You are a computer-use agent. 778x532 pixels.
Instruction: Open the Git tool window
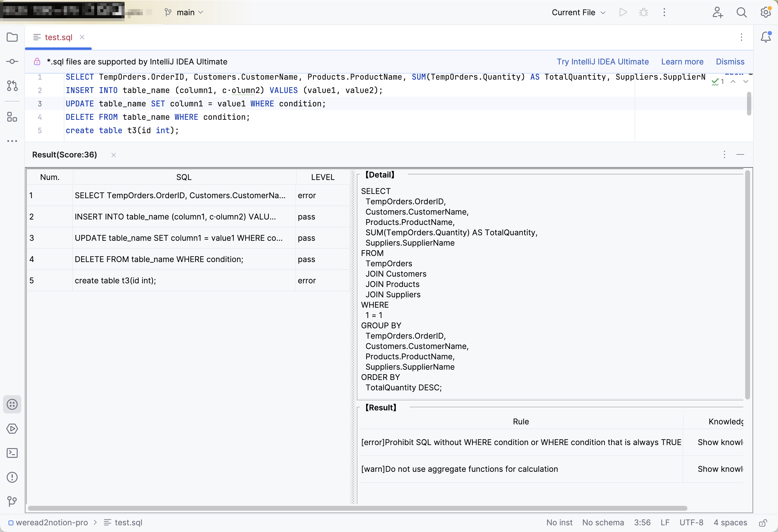(12, 501)
